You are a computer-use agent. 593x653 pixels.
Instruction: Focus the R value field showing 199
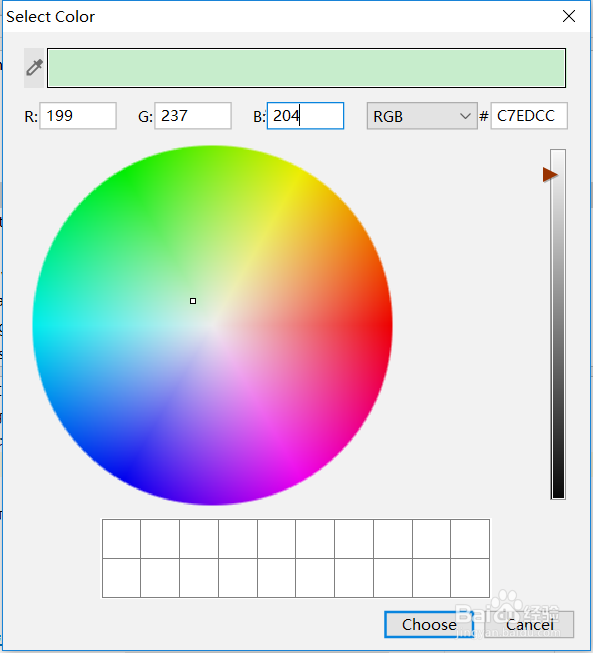coord(78,116)
